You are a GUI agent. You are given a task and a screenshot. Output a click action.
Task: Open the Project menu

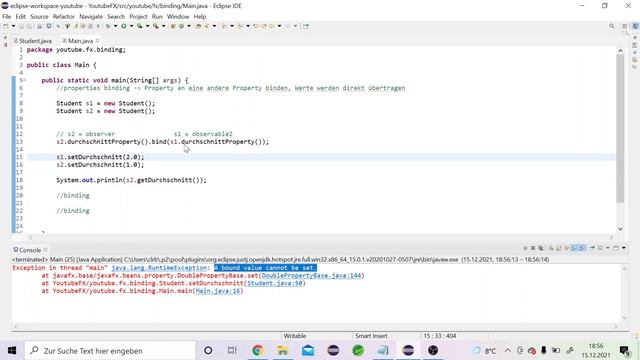[x=138, y=17]
